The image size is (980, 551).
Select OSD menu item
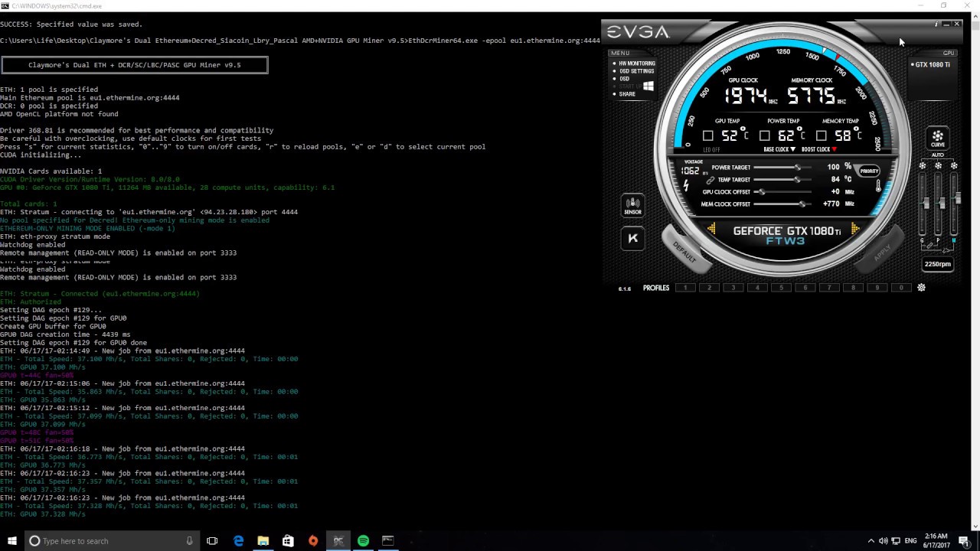pos(624,79)
